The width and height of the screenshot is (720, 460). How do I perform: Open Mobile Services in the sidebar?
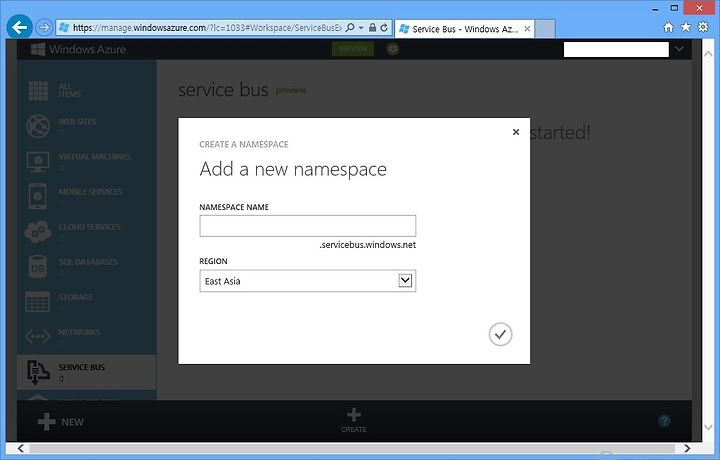pos(86,196)
